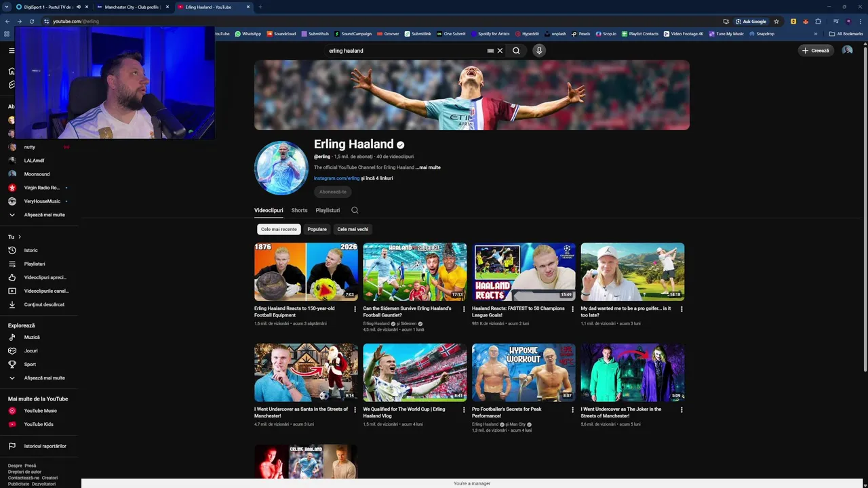Viewport: 868px width, 488px height.
Task: Click the Abonează-te subscribe button
Action: tap(333, 192)
